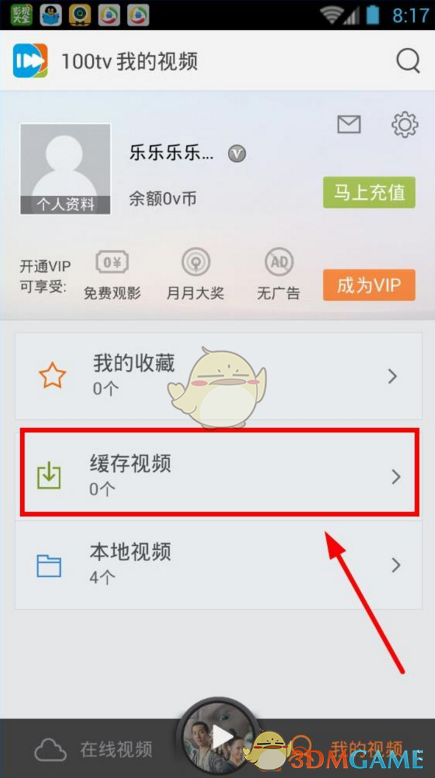
Task: Open messages via the envelope icon
Action: click(x=349, y=124)
